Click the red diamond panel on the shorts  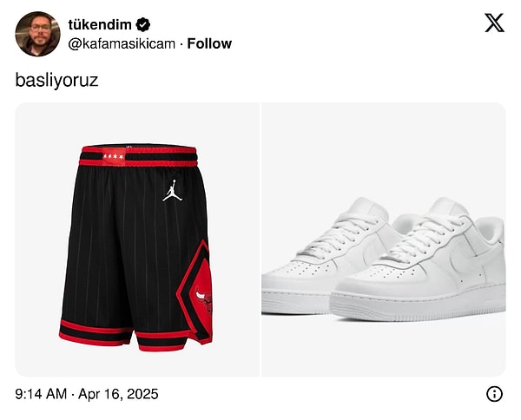tap(196, 292)
